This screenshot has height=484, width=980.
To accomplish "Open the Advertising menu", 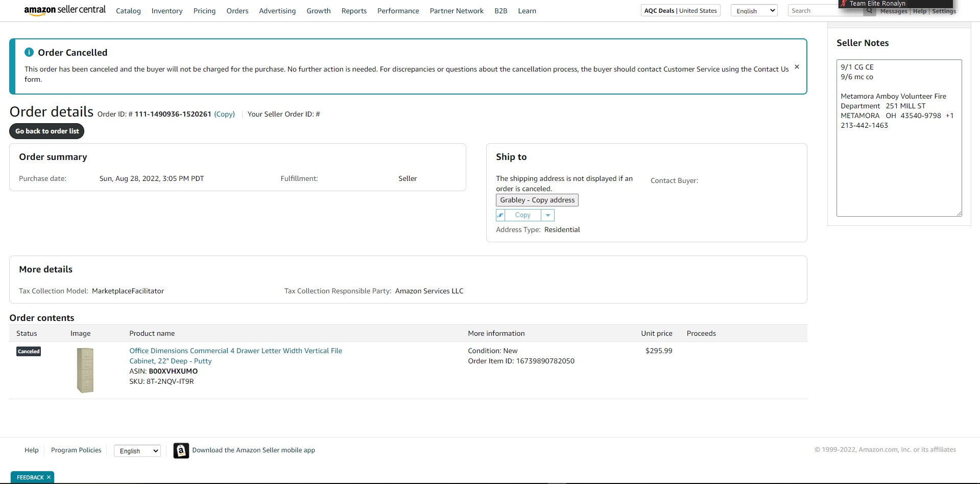I will point(277,11).
